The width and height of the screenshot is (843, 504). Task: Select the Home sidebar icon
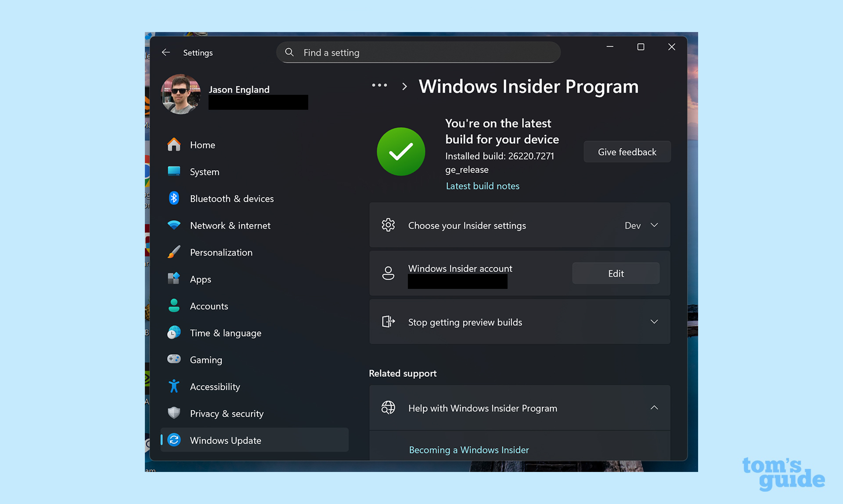coord(174,144)
